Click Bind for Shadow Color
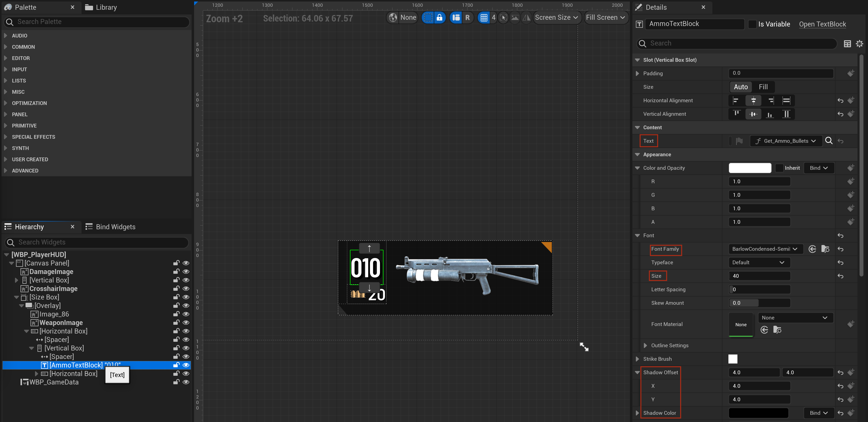 point(819,413)
